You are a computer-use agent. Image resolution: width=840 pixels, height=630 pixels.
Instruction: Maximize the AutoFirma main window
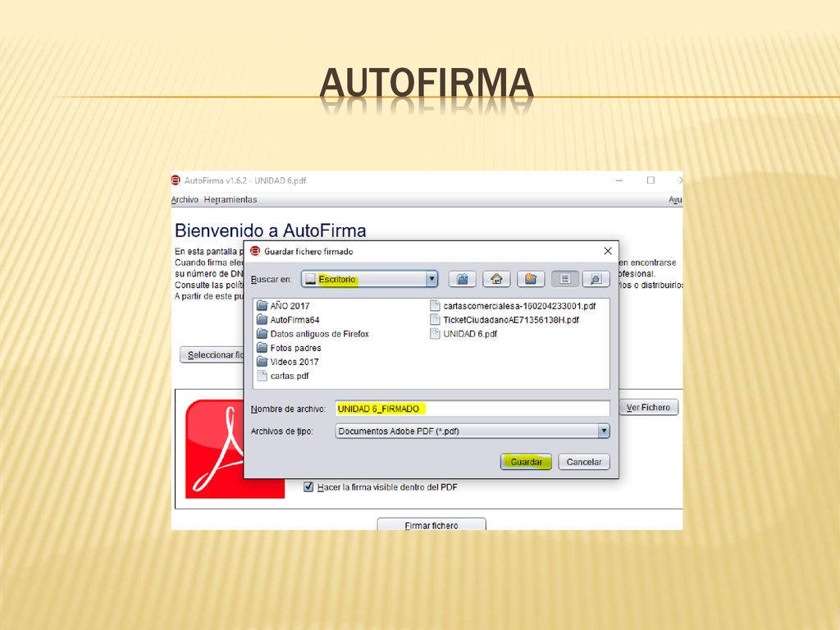click(651, 180)
